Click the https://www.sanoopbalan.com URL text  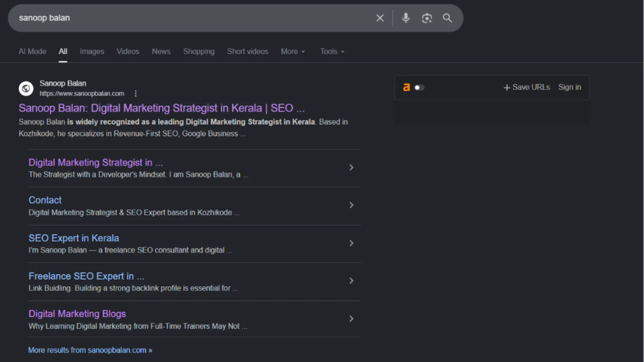pyautogui.click(x=82, y=94)
